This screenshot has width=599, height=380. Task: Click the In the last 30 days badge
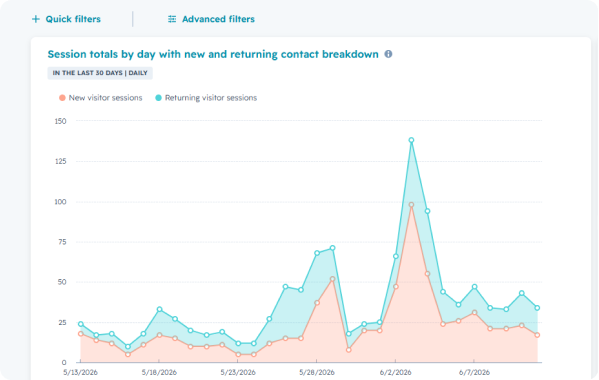click(100, 73)
